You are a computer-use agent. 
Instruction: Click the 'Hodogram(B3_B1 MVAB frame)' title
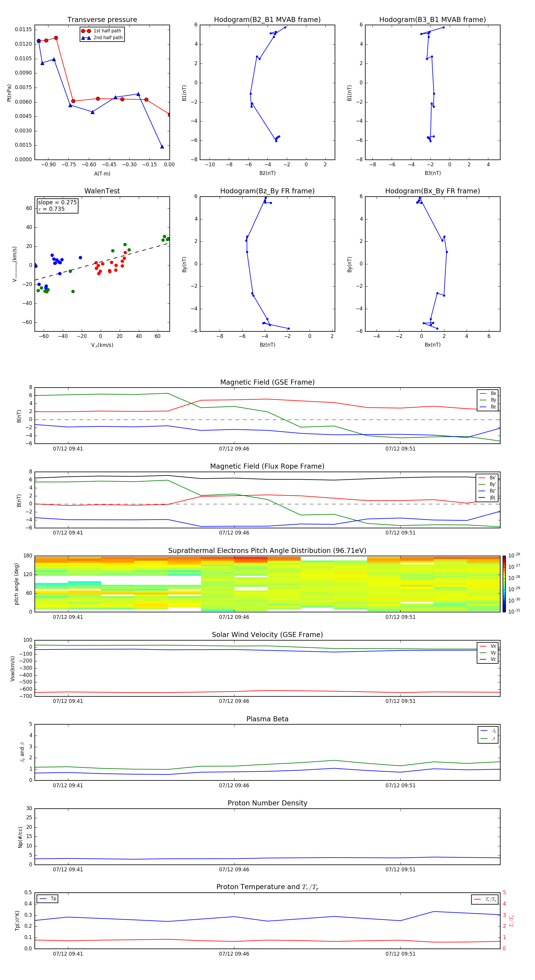click(432, 20)
